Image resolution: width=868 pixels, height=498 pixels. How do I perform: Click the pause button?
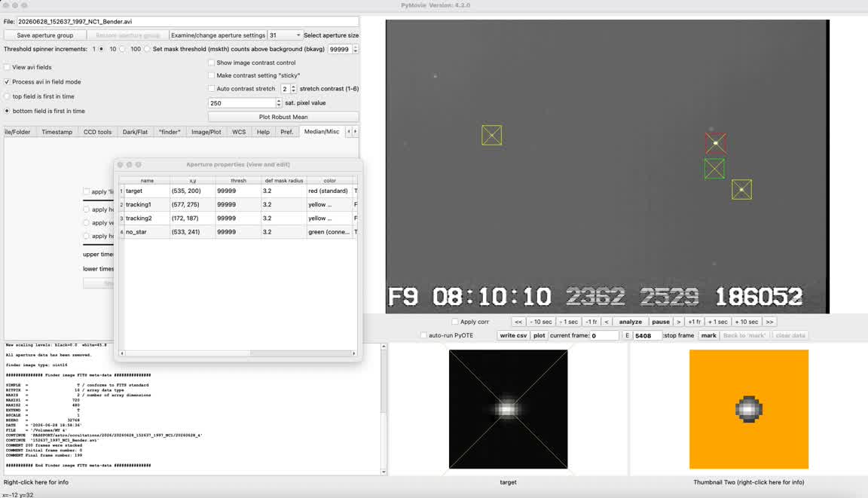coord(660,322)
